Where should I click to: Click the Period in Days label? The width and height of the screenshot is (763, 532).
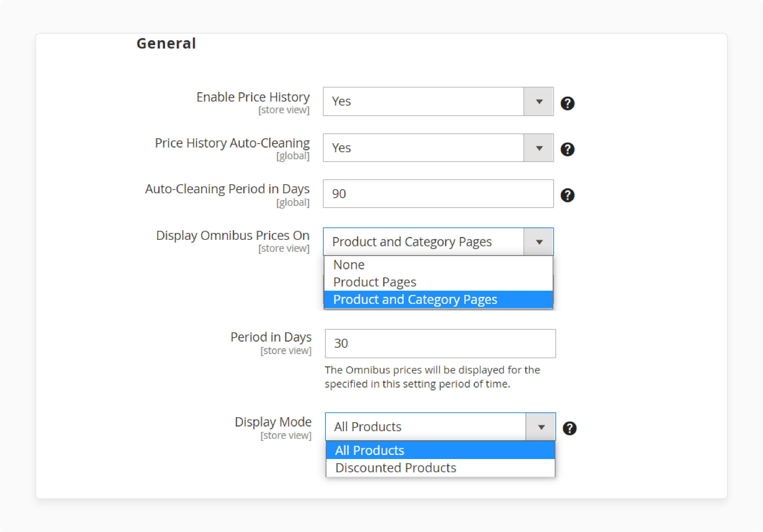(271, 337)
